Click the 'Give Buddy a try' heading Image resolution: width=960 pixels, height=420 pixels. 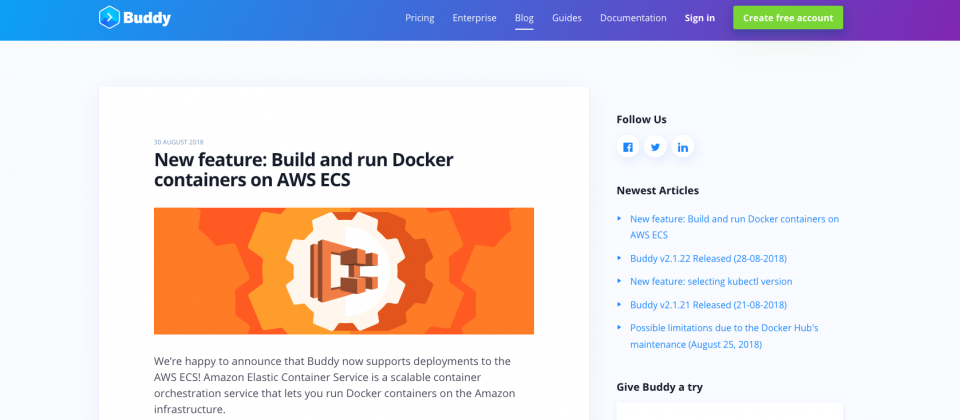tap(659, 387)
